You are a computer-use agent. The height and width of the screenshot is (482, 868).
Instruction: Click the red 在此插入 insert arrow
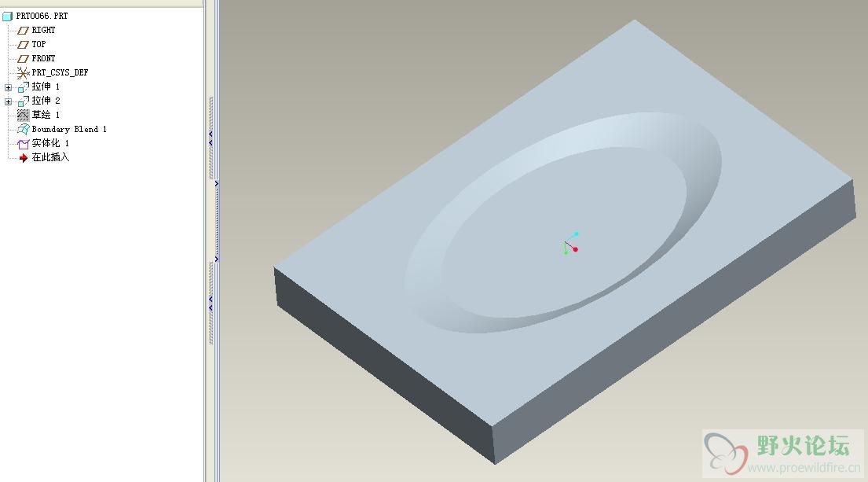[23, 158]
